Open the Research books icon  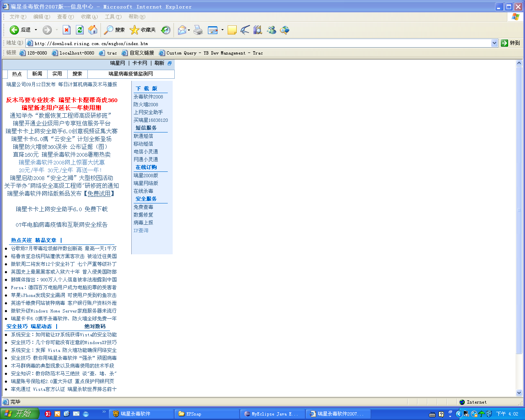258,30
